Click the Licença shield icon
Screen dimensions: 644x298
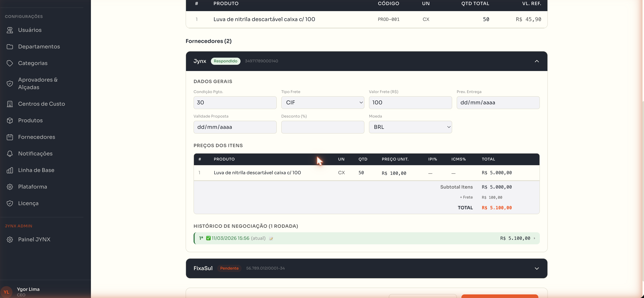point(10,203)
